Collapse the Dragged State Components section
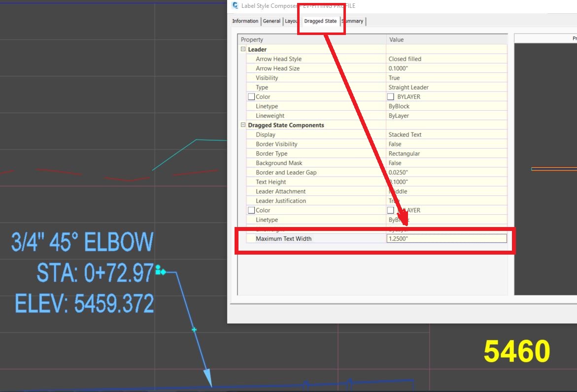The height and width of the screenshot is (392, 577). (x=243, y=125)
